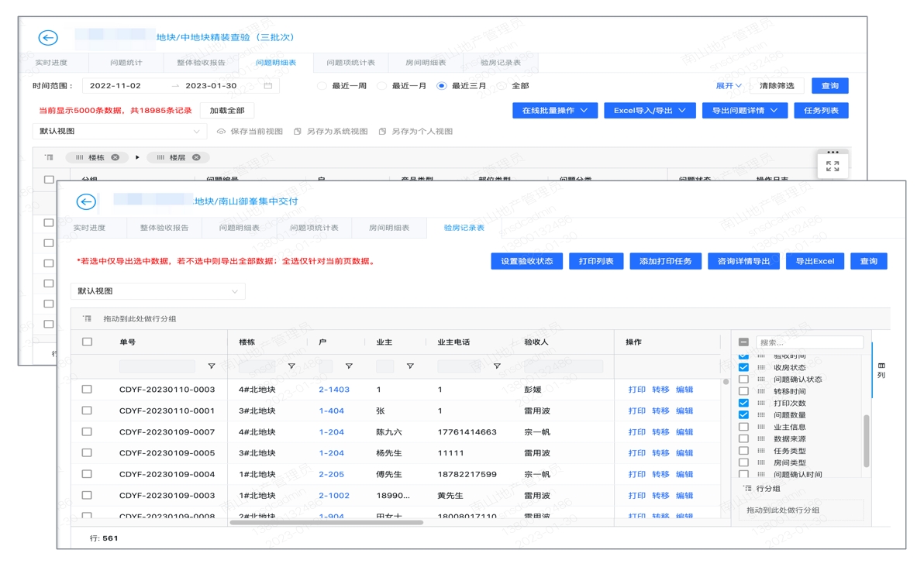Open 默认视图 dropdown in front window

pos(158,291)
